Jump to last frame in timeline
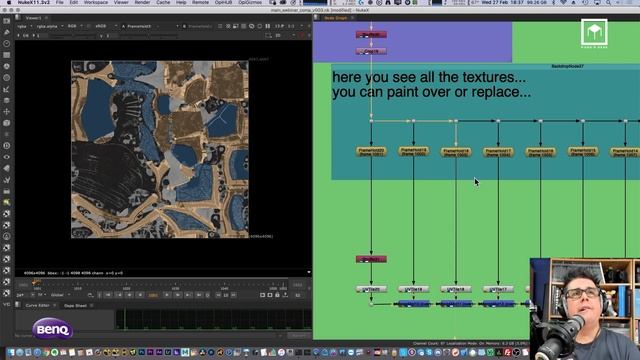Screen dimensions: 640x360 199,295
